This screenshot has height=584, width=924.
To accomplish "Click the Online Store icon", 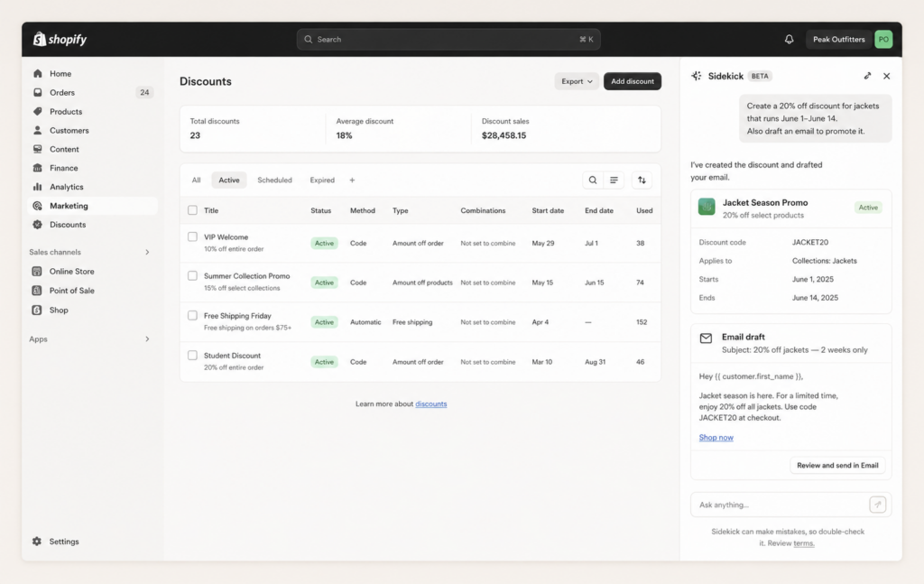I will tap(37, 271).
